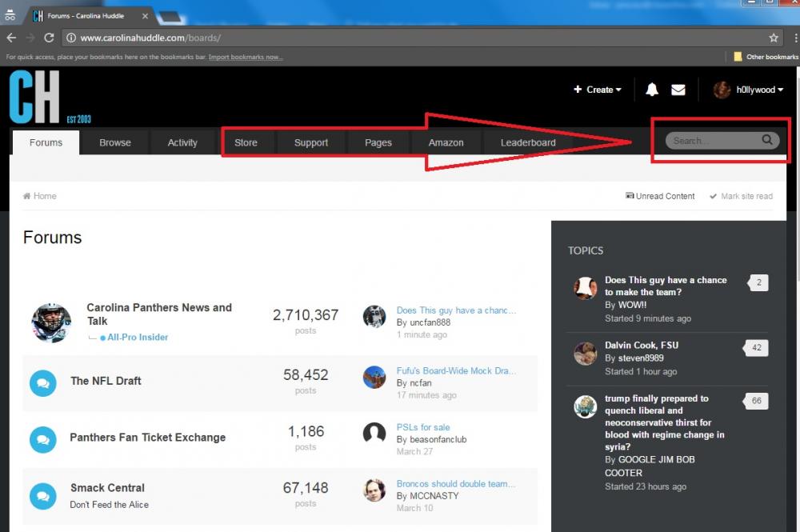The height and width of the screenshot is (532, 800).
Task: Click the browser back arrow
Action: [11, 38]
